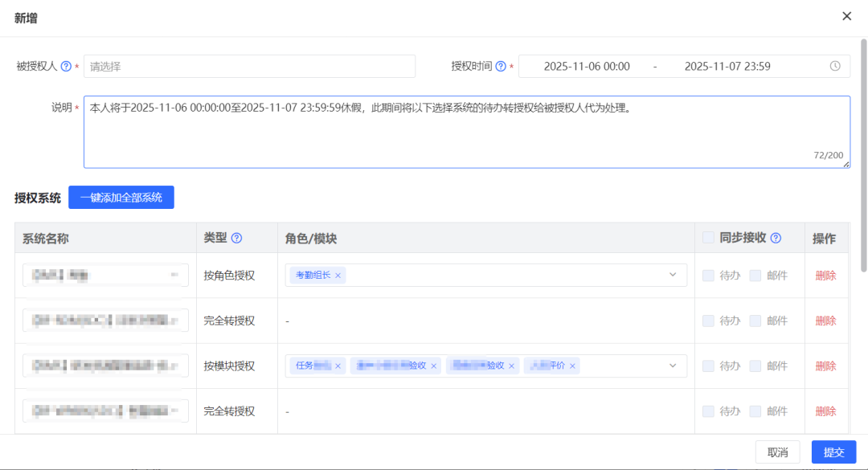The width and height of the screenshot is (868, 470).
Task: Expand the role dropdown containing 考勤组长
Action: point(673,276)
